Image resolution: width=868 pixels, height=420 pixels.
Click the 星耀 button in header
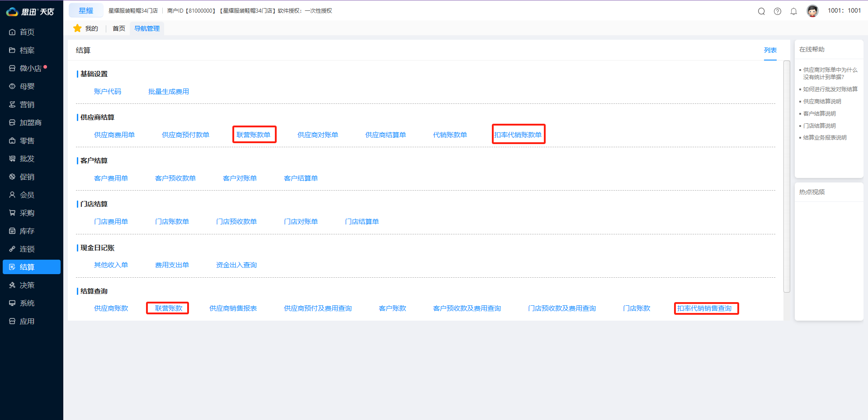coord(86,10)
